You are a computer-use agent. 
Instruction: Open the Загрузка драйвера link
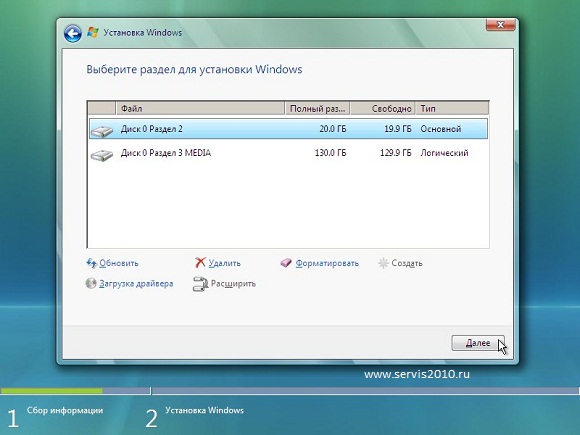(136, 284)
